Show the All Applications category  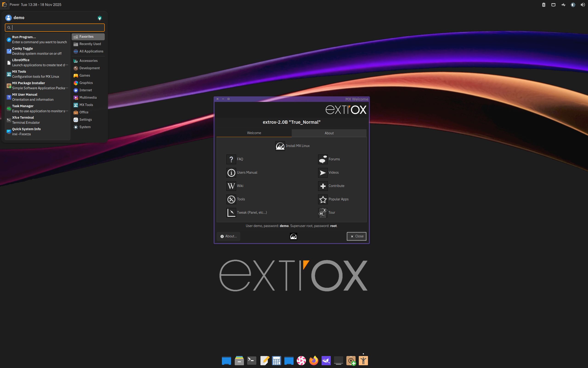[88, 51]
